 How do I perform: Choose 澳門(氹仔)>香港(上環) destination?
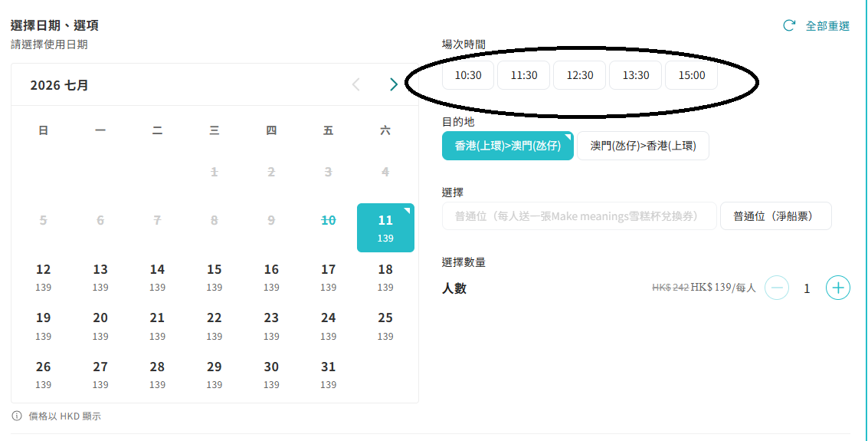click(644, 146)
